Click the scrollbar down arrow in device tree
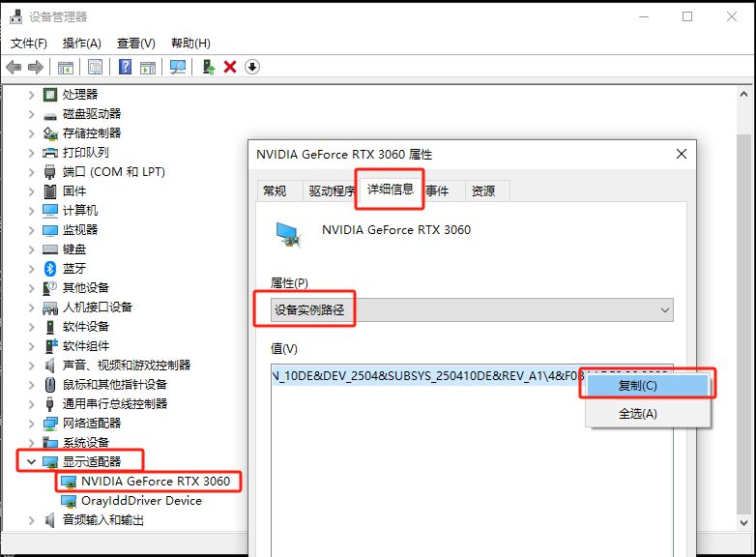The image size is (756, 557). point(743,523)
